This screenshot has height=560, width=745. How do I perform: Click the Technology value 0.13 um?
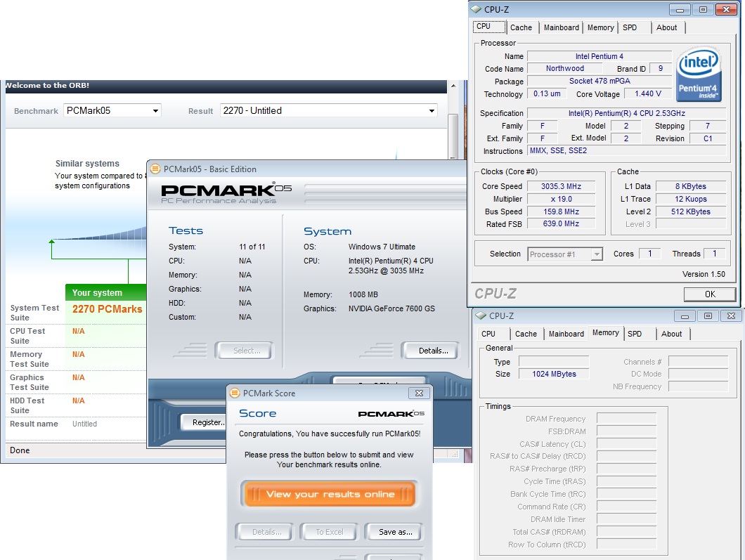click(x=546, y=94)
